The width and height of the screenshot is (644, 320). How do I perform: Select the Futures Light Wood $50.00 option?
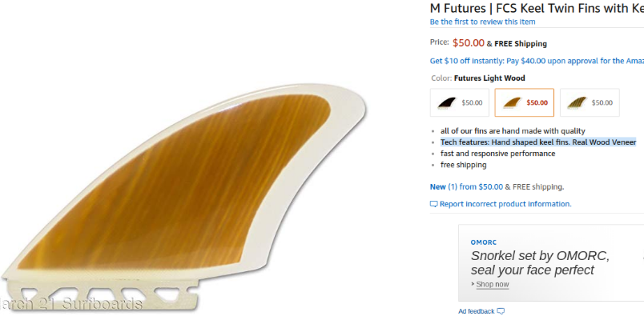[x=525, y=102]
